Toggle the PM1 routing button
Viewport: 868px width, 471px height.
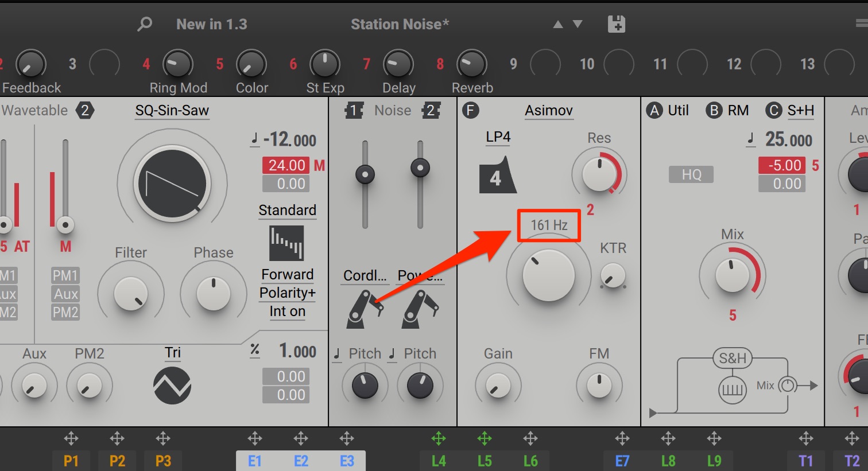[x=65, y=276]
